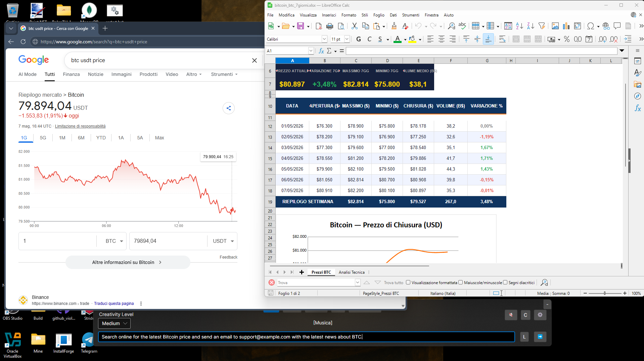Screen dimensions: 644x361
Task: Run the spelling check abc icon
Action: tap(462, 26)
